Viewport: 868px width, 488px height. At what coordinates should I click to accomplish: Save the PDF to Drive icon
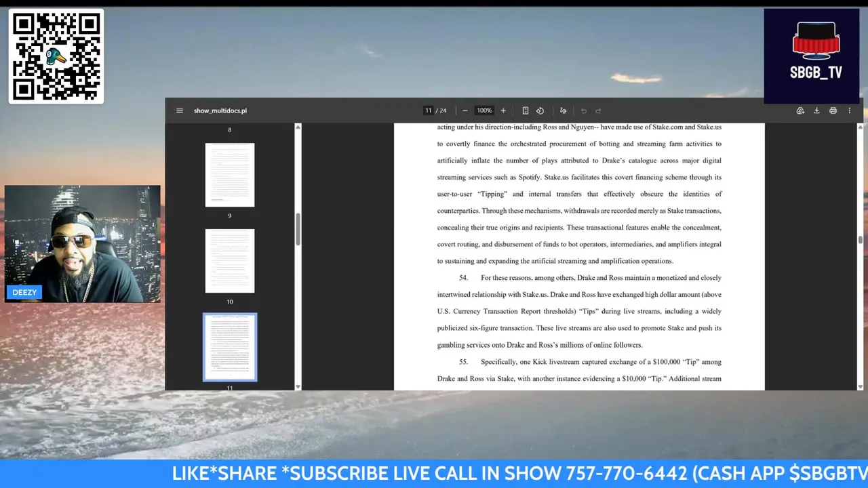[800, 110]
